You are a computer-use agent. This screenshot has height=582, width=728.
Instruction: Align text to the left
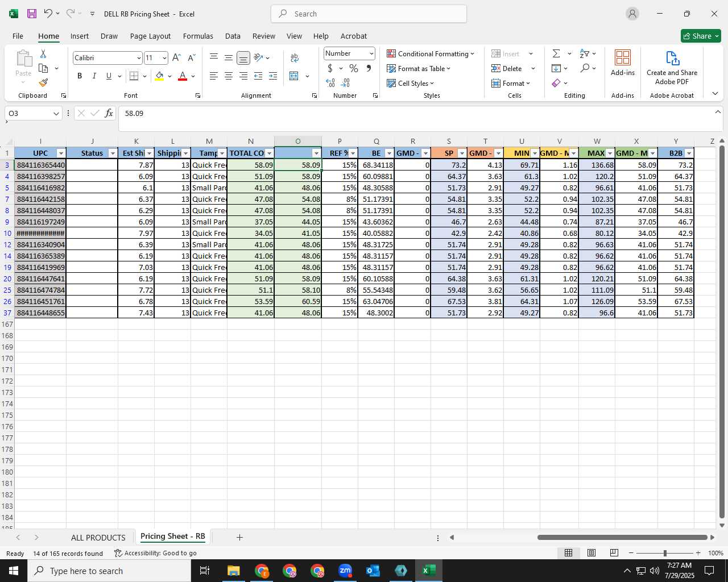[x=214, y=76]
